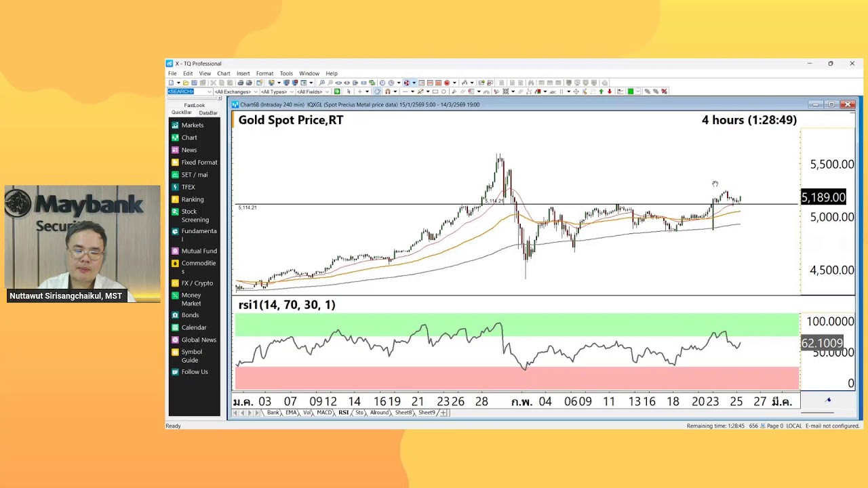Open Stock Screening in the sidebar
The height and width of the screenshot is (488, 868).
tap(191, 216)
